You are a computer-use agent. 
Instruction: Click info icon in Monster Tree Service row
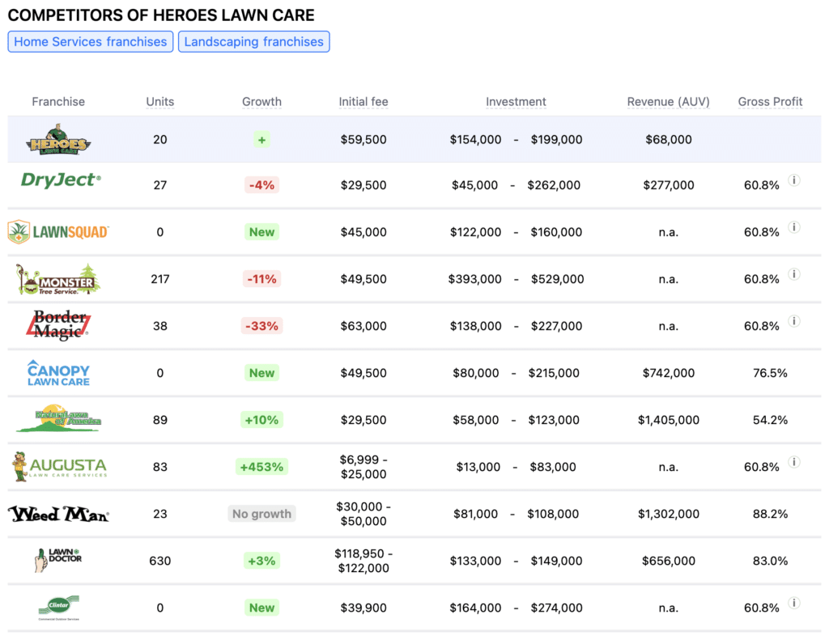(x=793, y=274)
